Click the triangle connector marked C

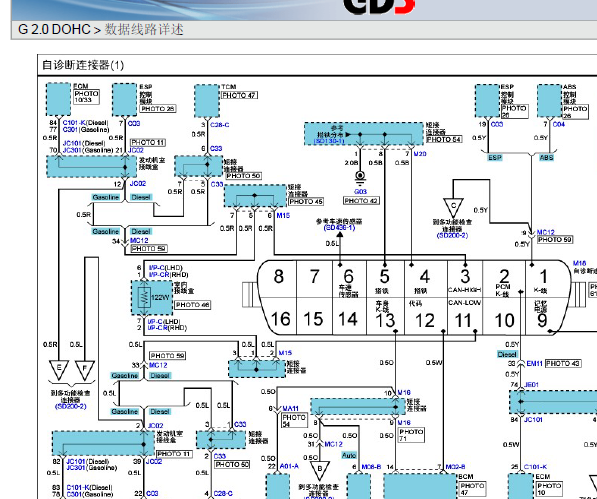coord(453,208)
